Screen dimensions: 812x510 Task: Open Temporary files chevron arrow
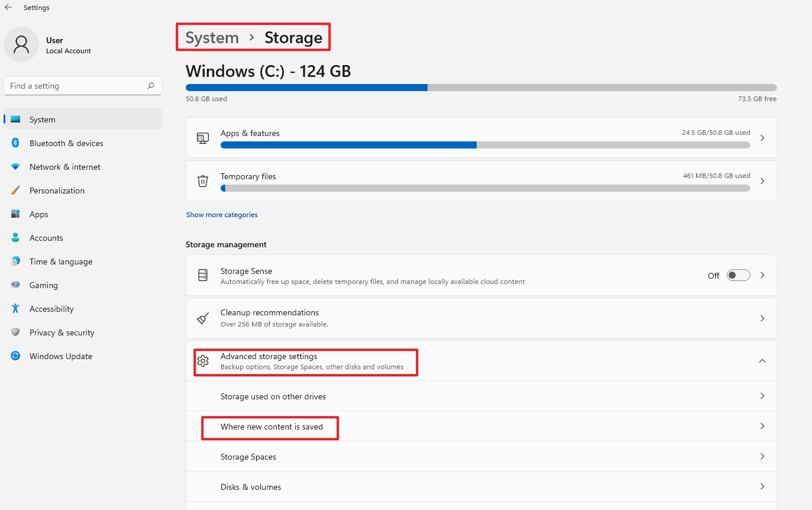(x=762, y=181)
